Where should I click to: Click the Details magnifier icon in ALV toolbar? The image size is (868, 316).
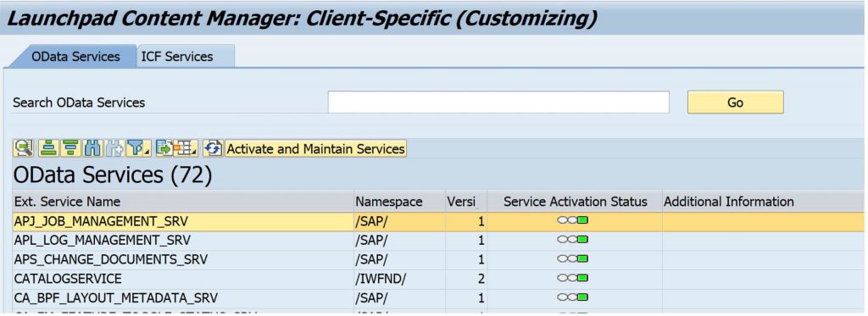pyautogui.click(x=23, y=148)
